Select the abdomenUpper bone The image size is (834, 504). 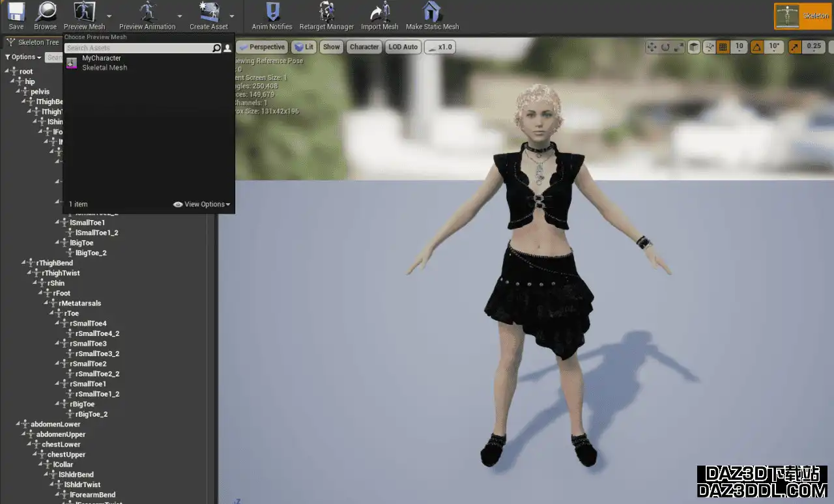click(61, 434)
